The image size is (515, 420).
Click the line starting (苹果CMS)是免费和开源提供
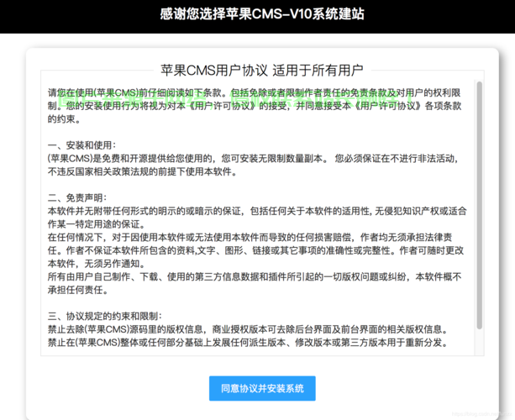[x=253, y=159]
